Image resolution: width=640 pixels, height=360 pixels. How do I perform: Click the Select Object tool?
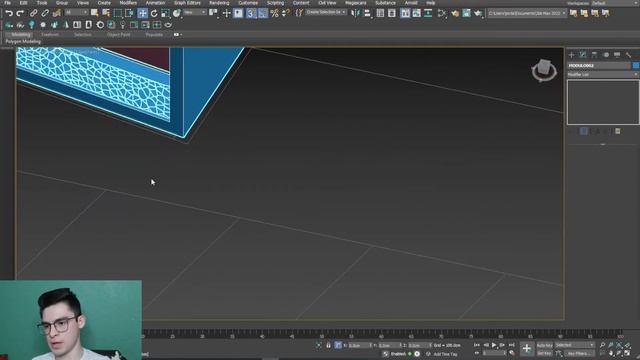pyautogui.click(x=95, y=13)
